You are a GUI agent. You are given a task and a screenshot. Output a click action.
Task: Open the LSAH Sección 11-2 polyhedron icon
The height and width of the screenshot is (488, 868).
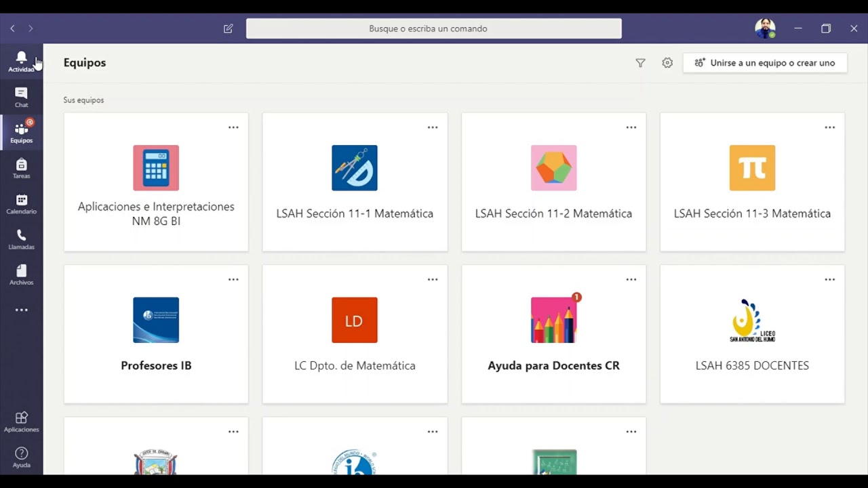(x=553, y=167)
